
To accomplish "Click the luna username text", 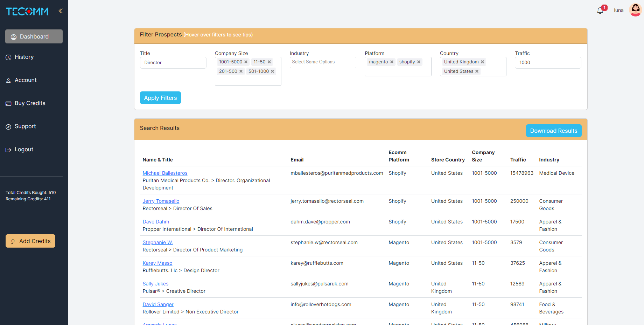I will [619, 10].
